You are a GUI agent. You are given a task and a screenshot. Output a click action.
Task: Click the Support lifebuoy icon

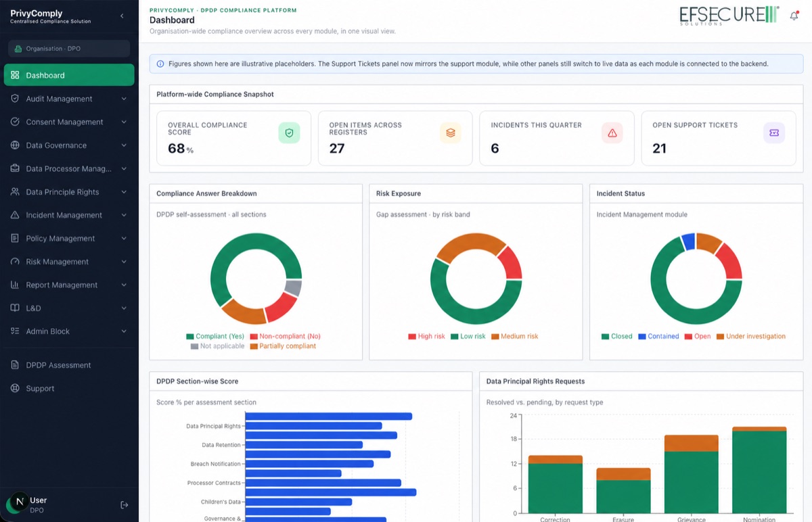click(x=15, y=388)
